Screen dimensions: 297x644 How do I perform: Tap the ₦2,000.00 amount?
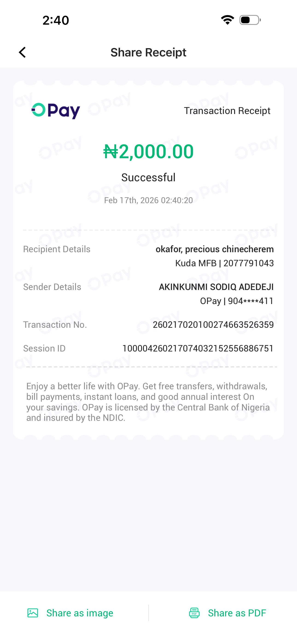point(148,152)
